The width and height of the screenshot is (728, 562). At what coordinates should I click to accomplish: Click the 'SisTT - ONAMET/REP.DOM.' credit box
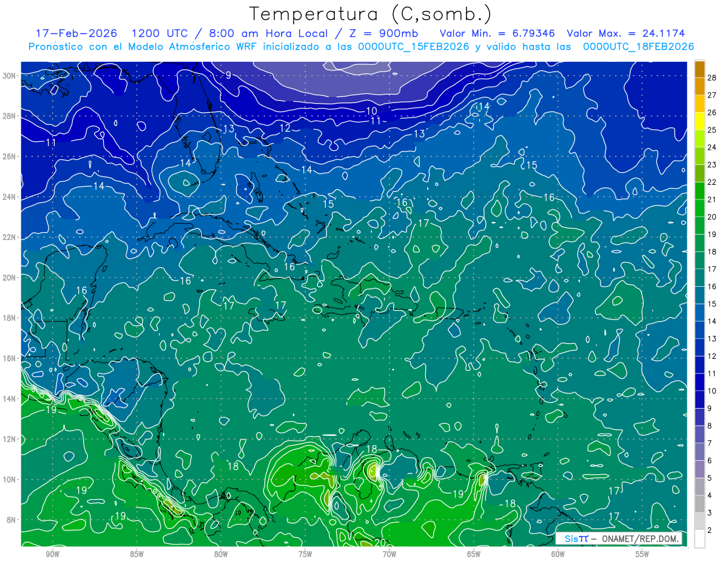click(x=619, y=538)
